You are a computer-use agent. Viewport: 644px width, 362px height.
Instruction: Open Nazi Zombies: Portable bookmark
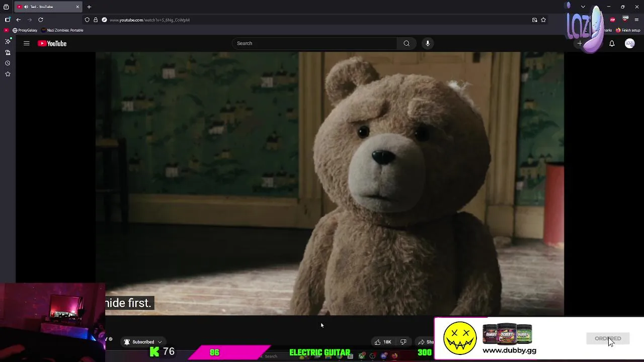62,30
